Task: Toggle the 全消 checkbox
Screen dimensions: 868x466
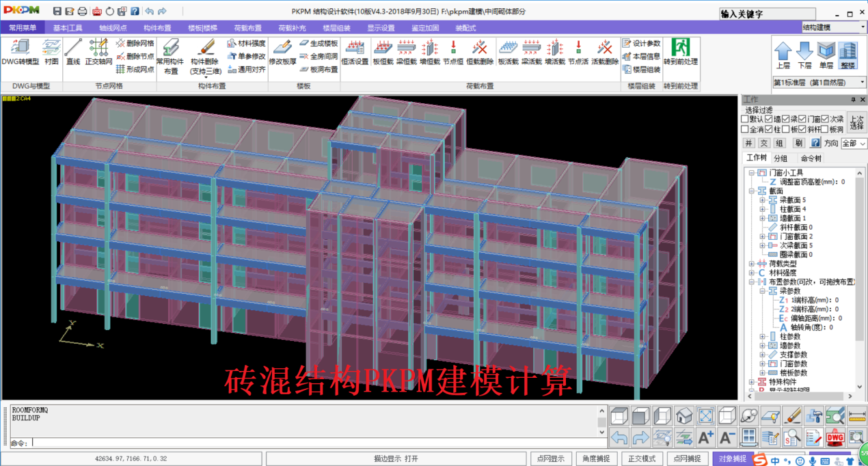Action: pos(745,129)
